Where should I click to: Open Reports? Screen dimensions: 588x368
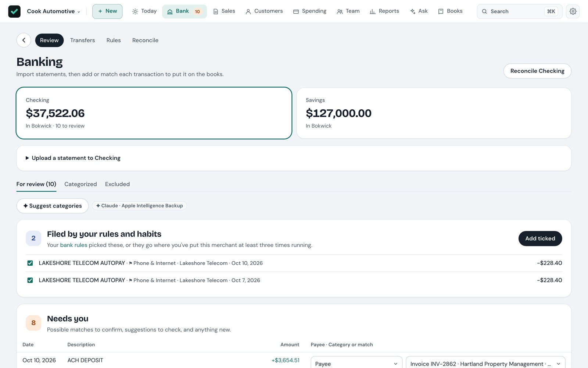pyautogui.click(x=384, y=11)
